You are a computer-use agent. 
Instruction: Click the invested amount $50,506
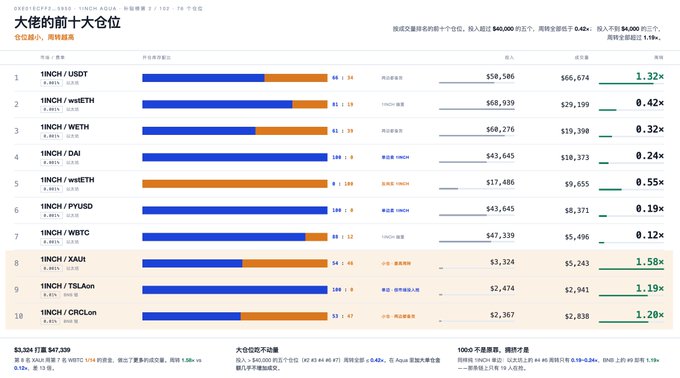500,76
